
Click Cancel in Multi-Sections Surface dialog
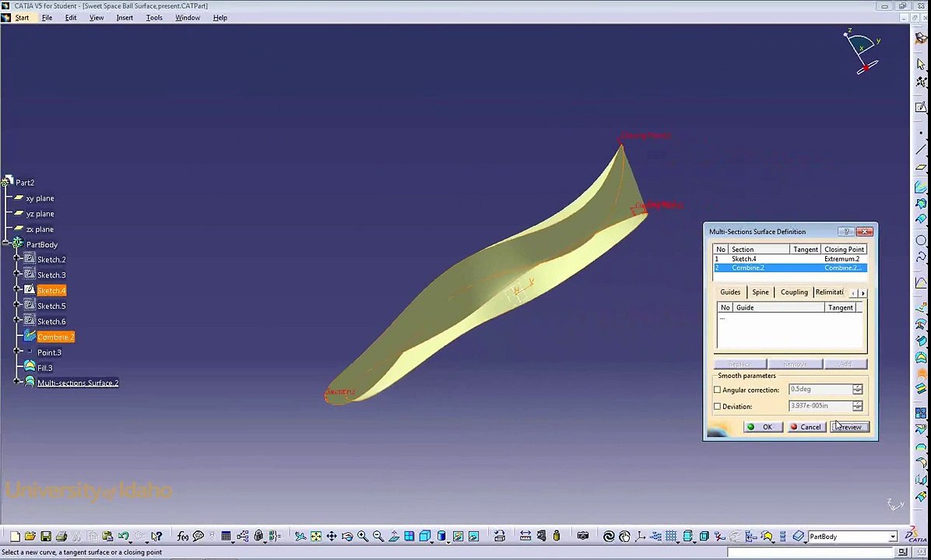[806, 427]
